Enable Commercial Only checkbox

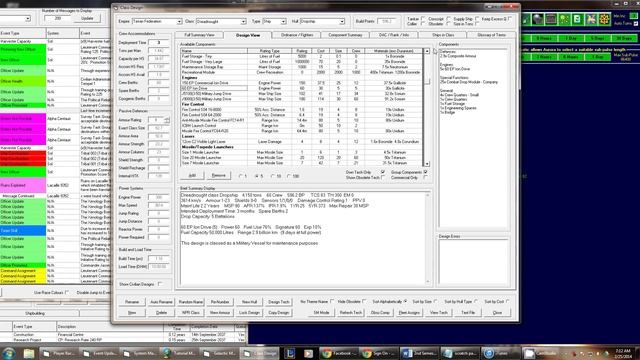click(426, 178)
